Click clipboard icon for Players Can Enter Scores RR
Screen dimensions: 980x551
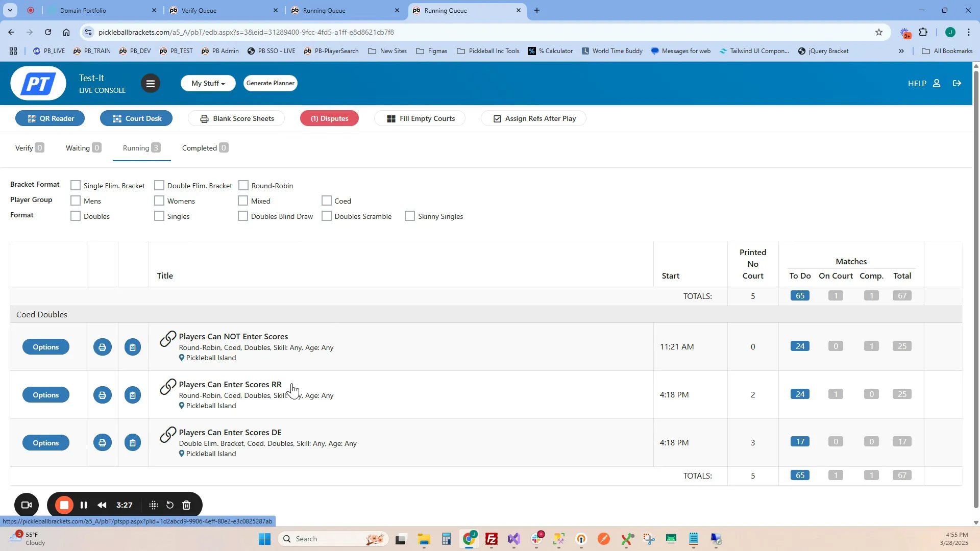[133, 395]
